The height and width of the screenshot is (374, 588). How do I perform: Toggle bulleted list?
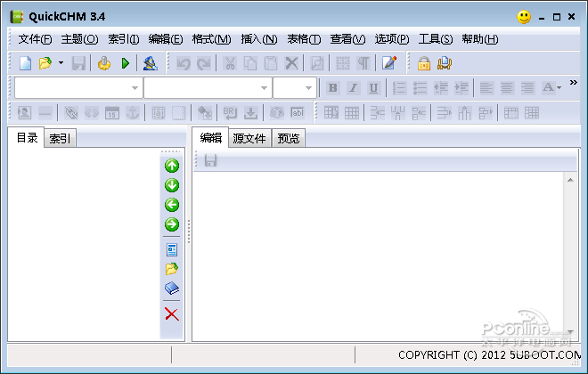(x=420, y=88)
